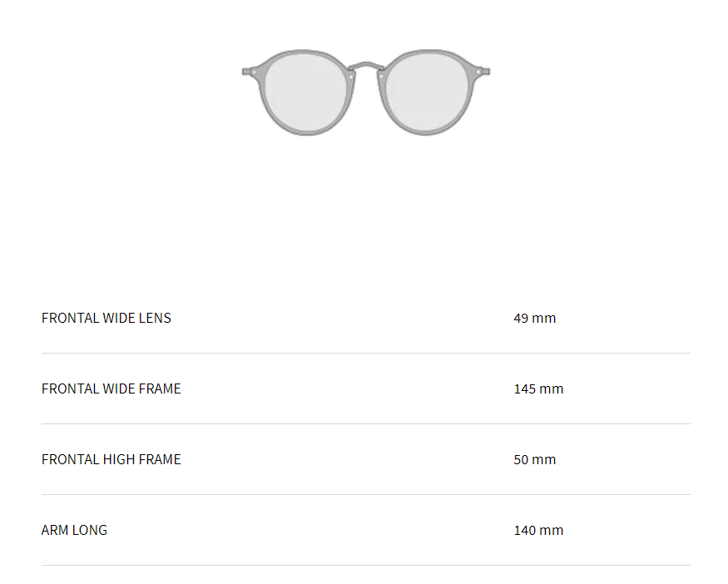Select the nose bridge of the glasses
The height and width of the screenshot is (584, 728).
[366, 64]
